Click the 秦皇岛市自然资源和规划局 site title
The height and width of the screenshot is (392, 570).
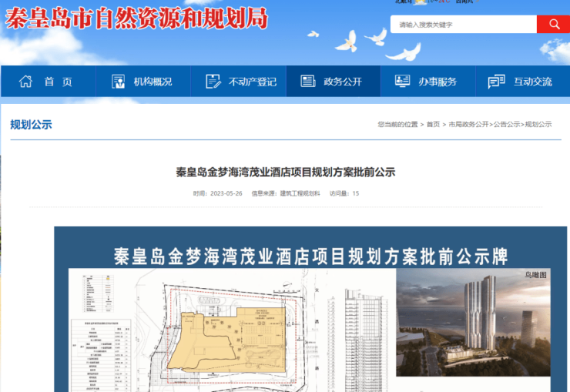(136, 19)
